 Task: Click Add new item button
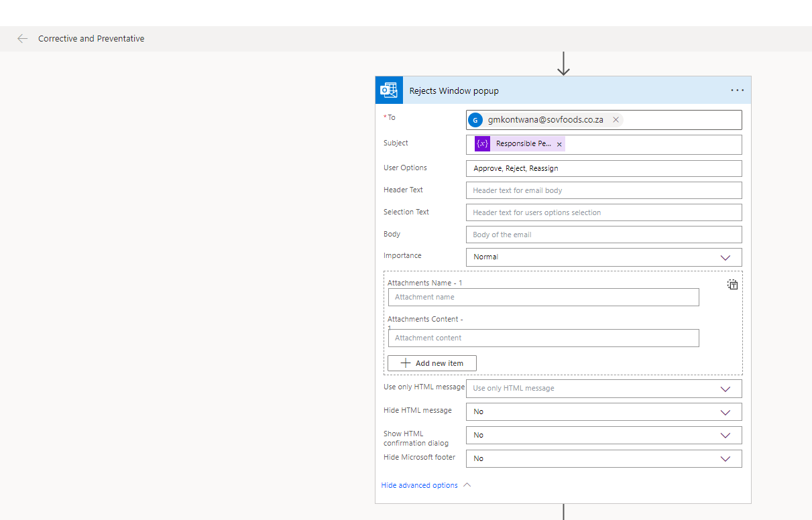pyautogui.click(x=432, y=363)
